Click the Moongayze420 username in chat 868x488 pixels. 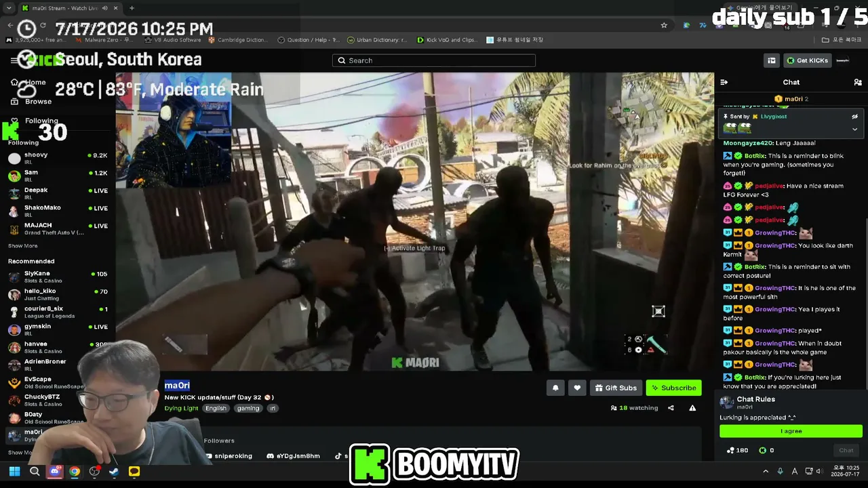pos(746,143)
